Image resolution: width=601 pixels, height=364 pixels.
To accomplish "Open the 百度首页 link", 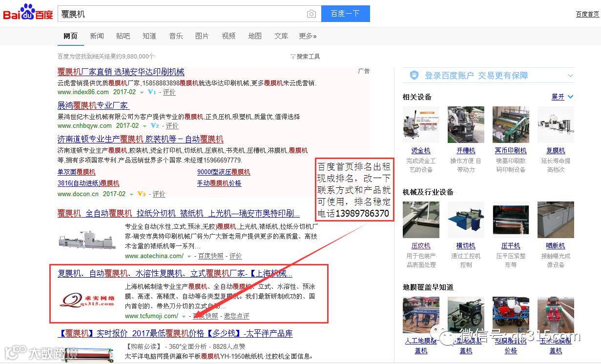I will (587, 14).
